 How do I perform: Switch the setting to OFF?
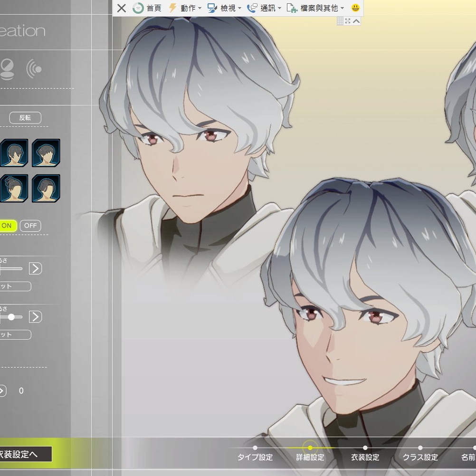30,226
